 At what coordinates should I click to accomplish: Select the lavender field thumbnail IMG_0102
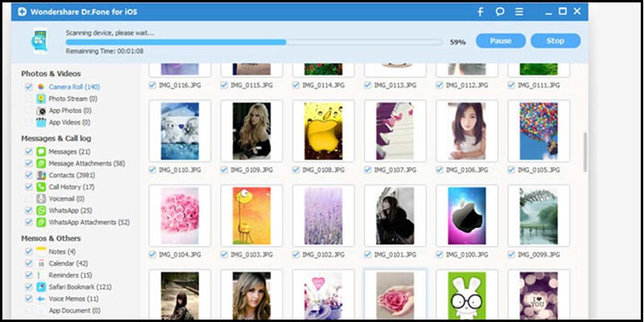[324, 216]
